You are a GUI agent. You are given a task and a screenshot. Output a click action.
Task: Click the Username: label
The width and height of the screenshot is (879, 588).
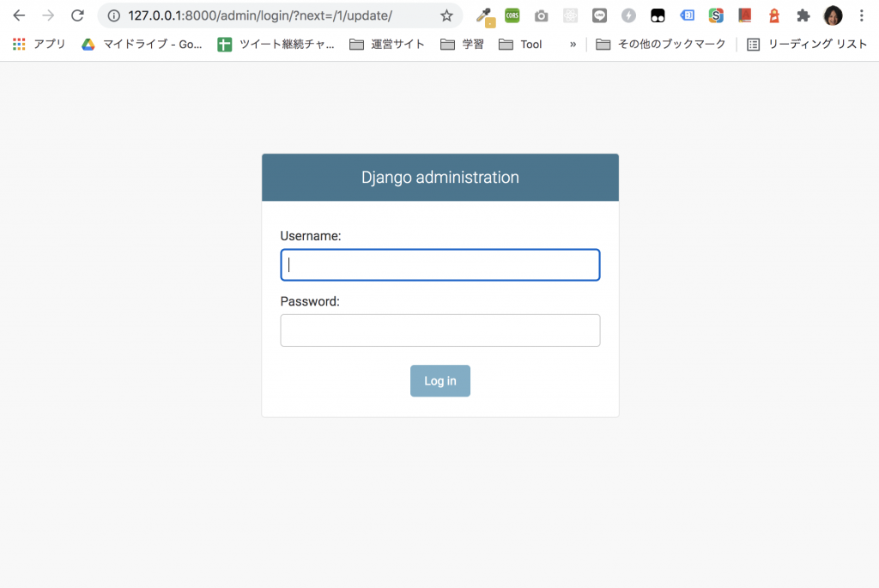tap(311, 236)
